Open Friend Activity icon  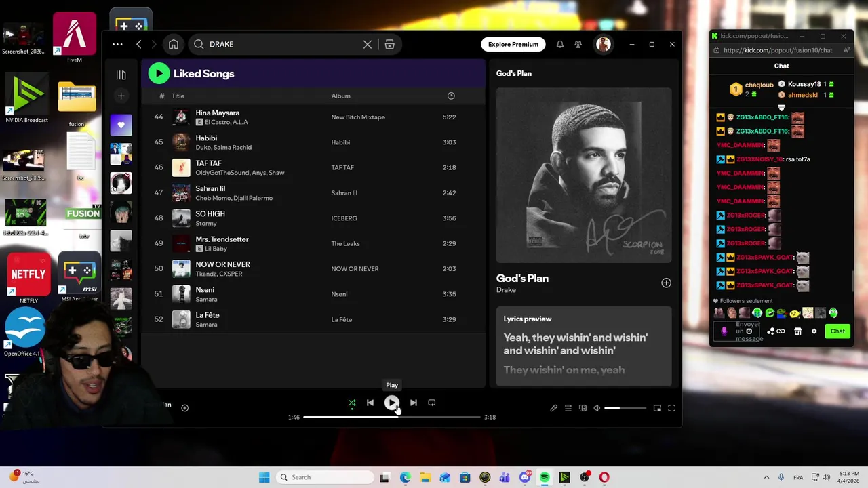[578, 44]
